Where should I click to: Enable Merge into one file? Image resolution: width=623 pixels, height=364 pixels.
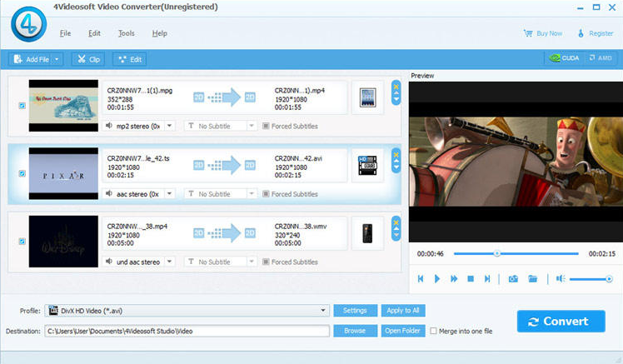[x=433, y=331]
